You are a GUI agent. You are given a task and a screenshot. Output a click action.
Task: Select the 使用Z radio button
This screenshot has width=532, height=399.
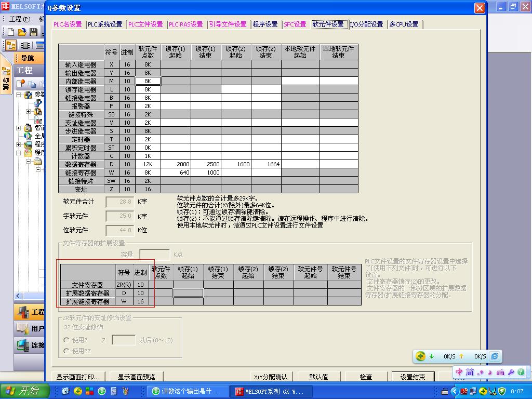[x=66, y=340]
